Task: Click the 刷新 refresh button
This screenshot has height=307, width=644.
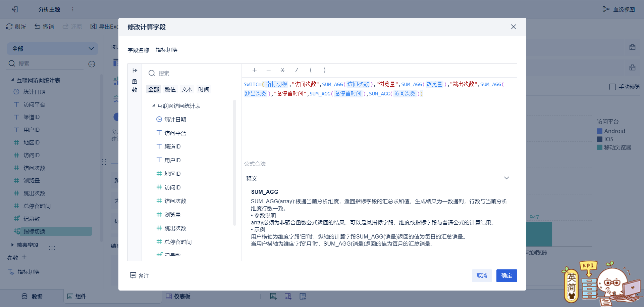Action: tap(16, 27)
